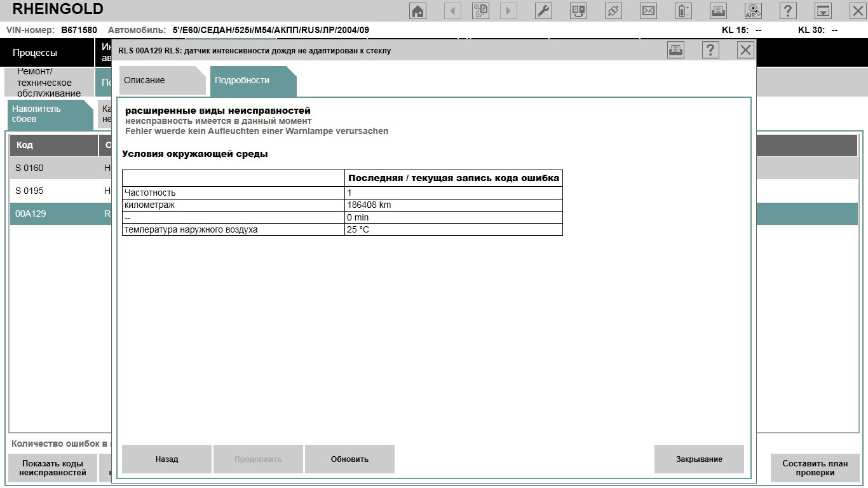Viewport: 868px width, 488px height.
Task: Click температура наружного воздуха label
Action: coord(191,229)
